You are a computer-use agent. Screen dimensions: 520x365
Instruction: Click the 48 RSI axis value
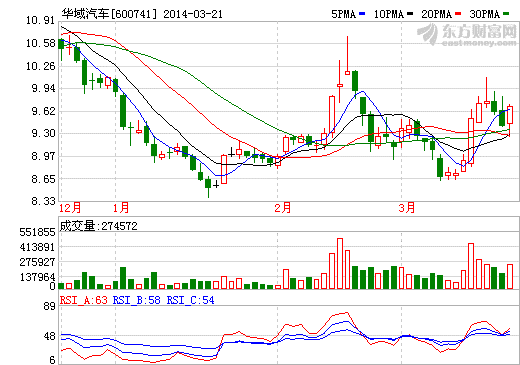click(x=49, y=336)
